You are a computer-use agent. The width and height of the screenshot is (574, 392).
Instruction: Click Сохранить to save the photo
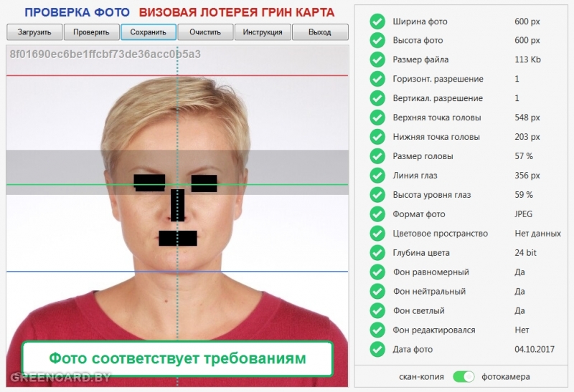[149, 32]
